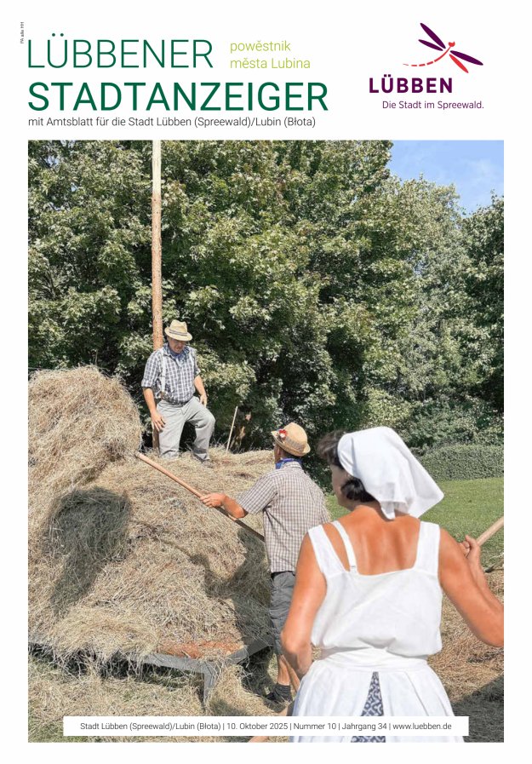Screen dimensions: 532x764
Task: Open the www.luebben.de link in footer
Action: click(x=422, y=726)
